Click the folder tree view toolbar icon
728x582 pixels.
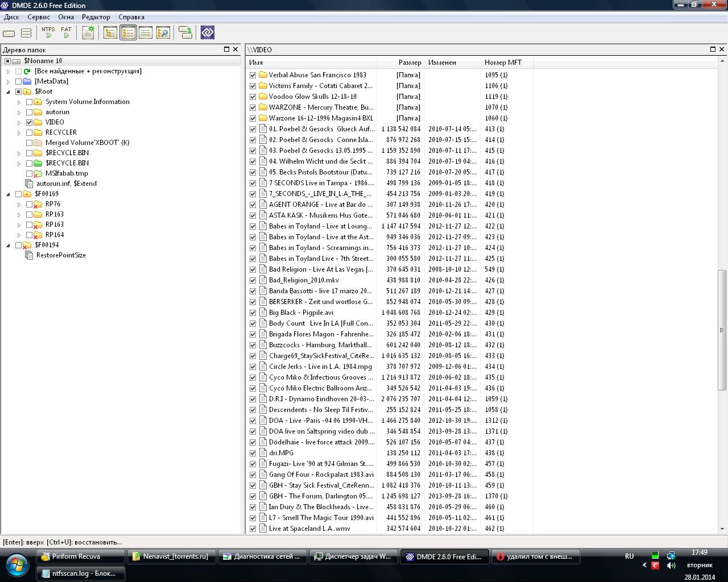pyautogui.click(x=110, y=33)
